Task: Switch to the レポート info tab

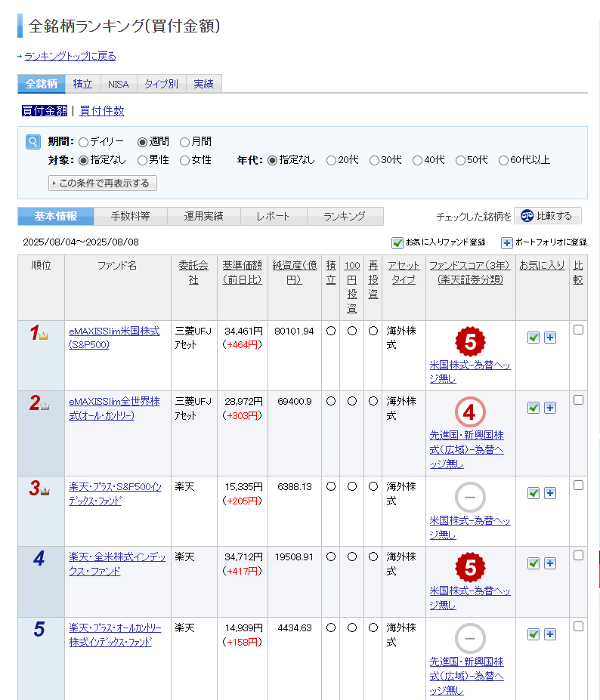Action: pos(274,217)
